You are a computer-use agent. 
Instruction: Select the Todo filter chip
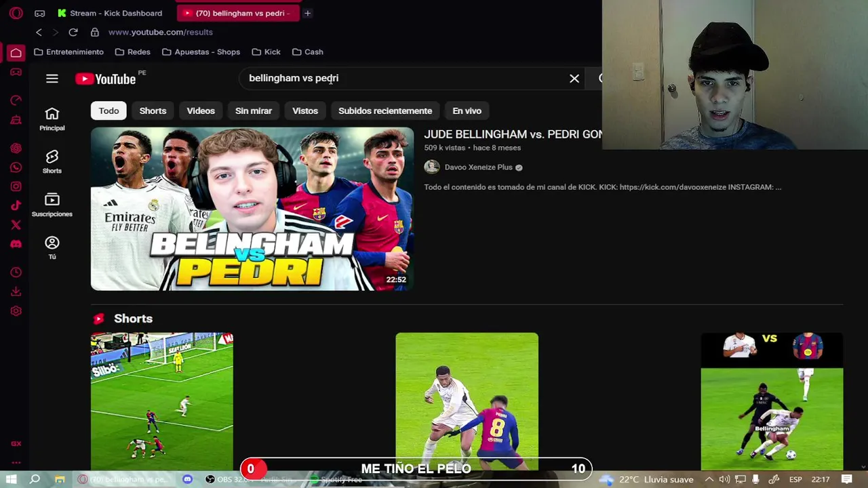click(x=108, y=110)
